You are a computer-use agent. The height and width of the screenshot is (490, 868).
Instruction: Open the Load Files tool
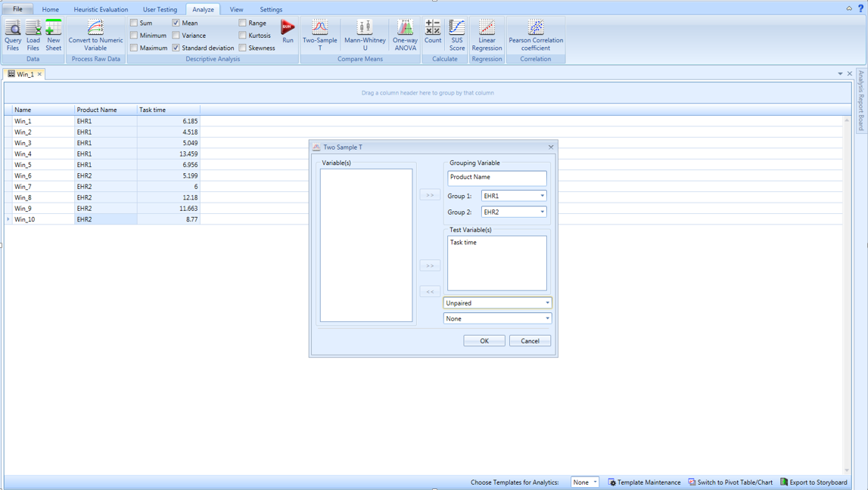(x=33, y=35)
